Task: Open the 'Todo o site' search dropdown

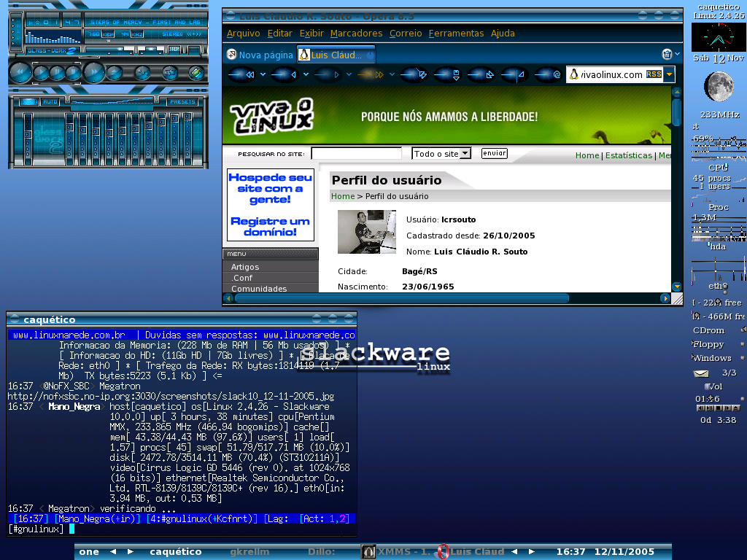Action: 441,153
